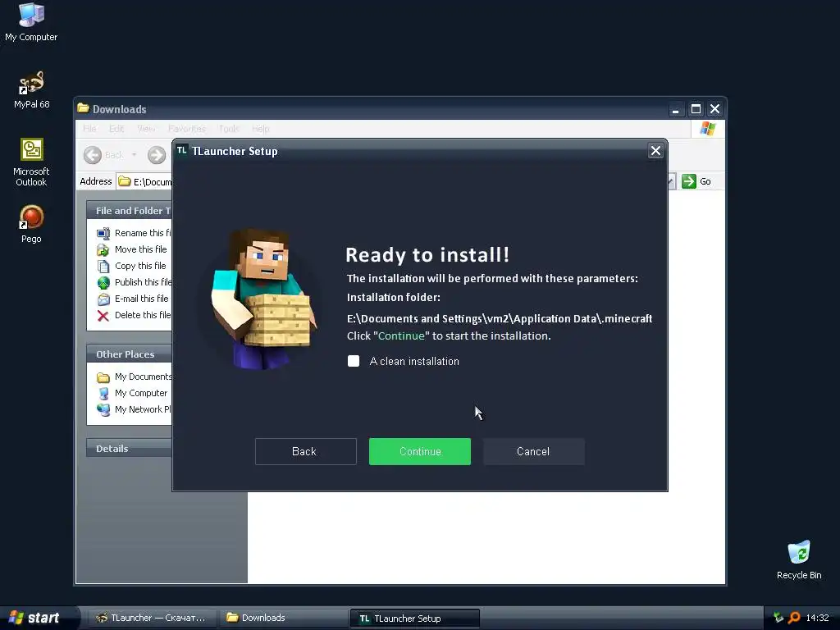
Task: Minimize the Downloads window
Action: (676, 109)
